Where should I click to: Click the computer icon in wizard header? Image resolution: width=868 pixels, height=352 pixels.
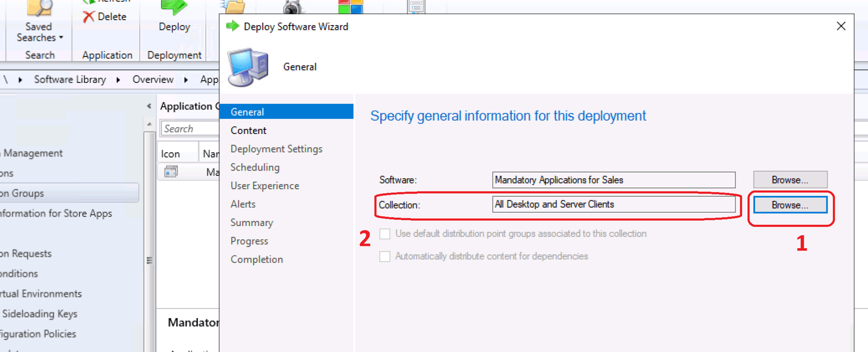coord(248,67)
